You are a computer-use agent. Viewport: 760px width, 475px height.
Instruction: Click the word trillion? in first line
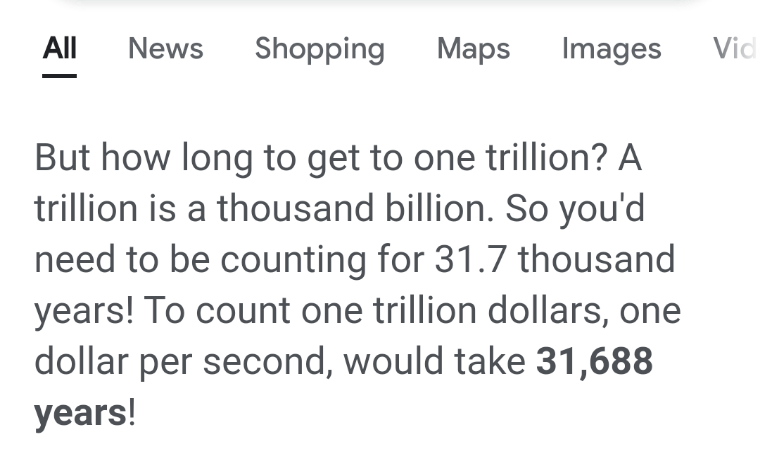pyautogui.click(x=547, y=158)
